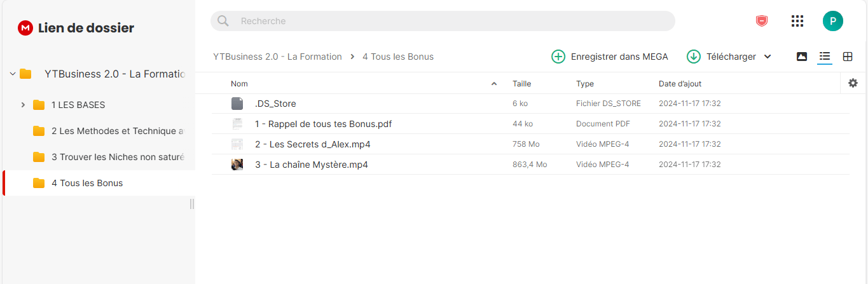Switch to image gallery view icon
This screenshot has width=868, height=284.
pos(802,57)
